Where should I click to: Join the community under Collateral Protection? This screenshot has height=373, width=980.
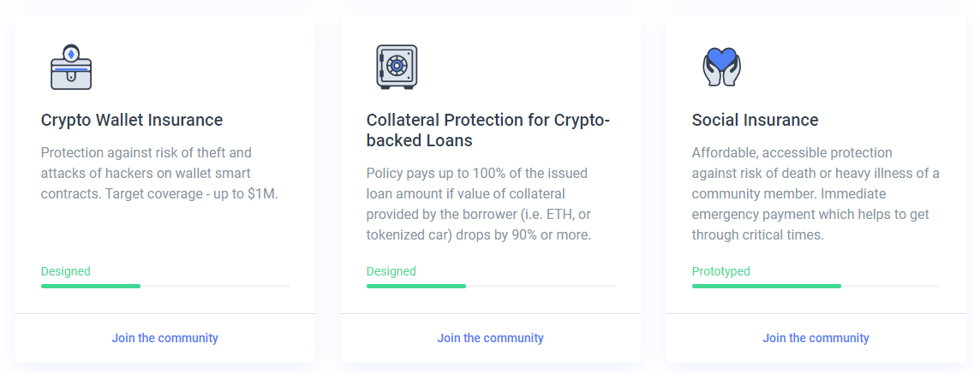pos(491,338)
